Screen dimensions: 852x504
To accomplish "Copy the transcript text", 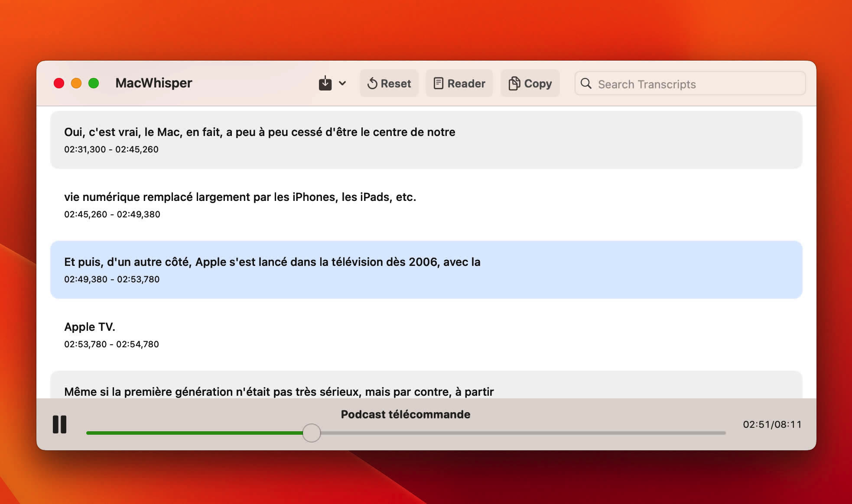I will [x=530, y=83].
